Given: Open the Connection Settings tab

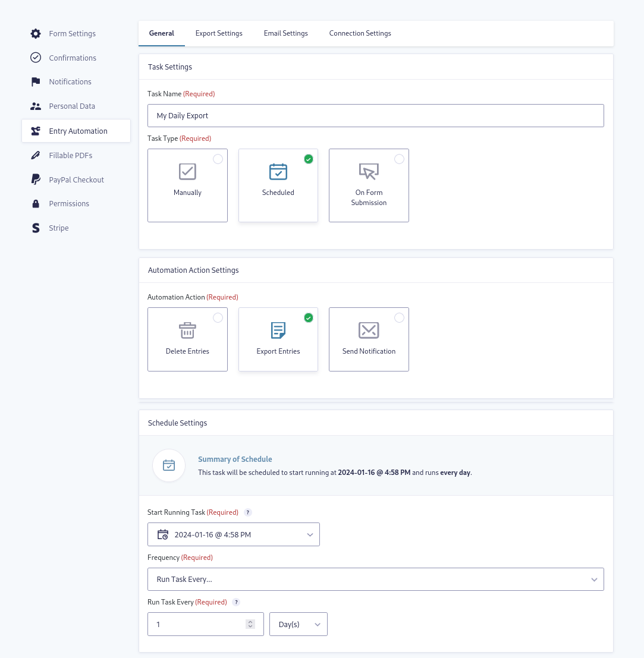Looking at the screenshot, I should 360,33.
